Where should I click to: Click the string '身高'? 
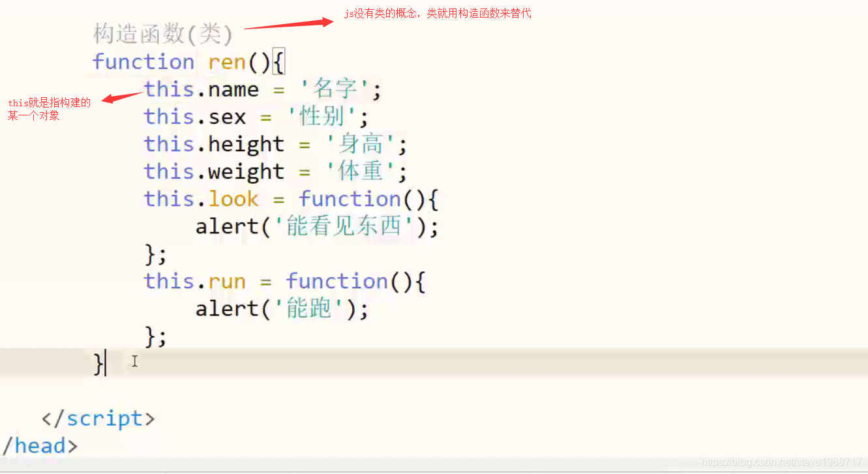tap(360, 144)
